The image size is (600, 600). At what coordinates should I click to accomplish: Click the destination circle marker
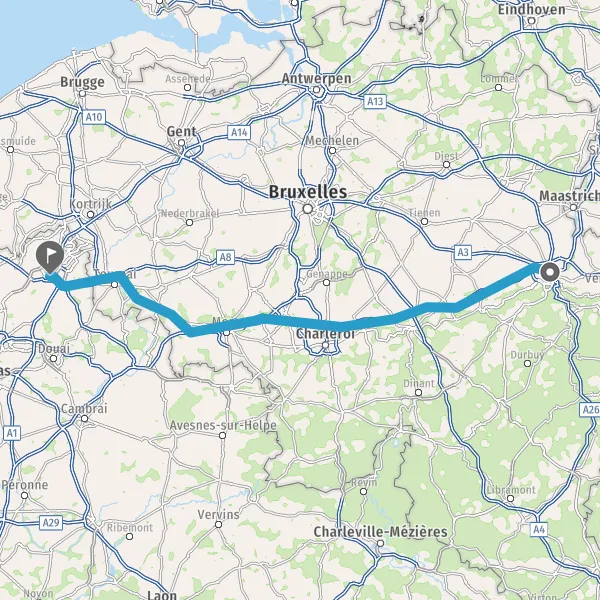(550, 273)
